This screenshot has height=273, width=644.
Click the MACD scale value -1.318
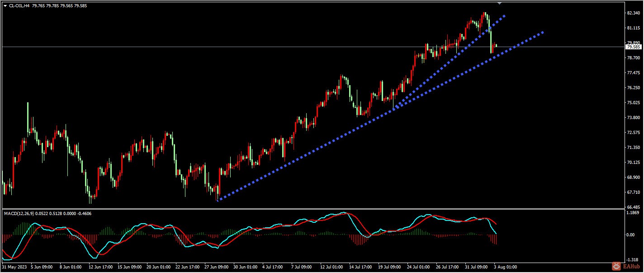pyautogui.click(x=633, y=260)
